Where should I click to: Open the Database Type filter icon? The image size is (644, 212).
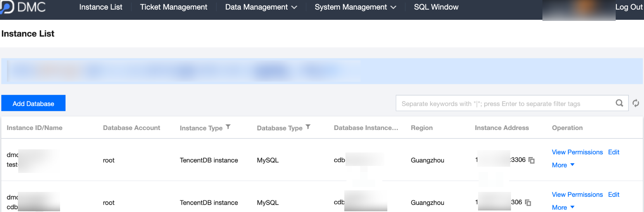308,127
